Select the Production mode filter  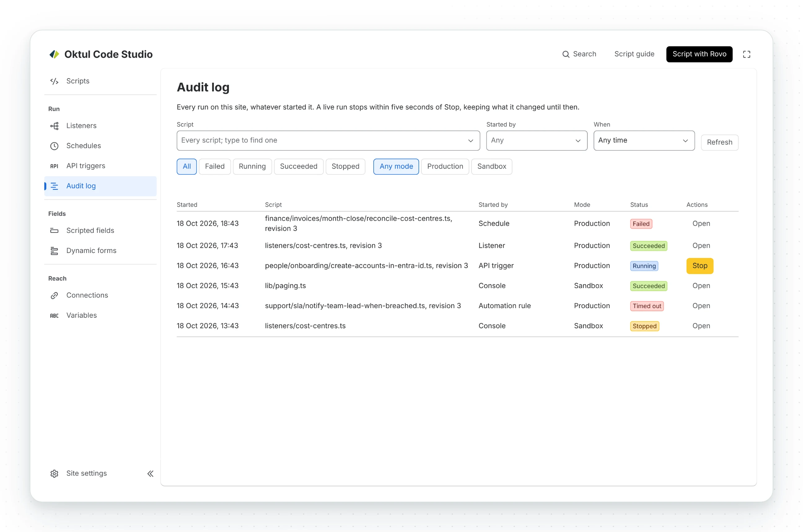[445, 167]
